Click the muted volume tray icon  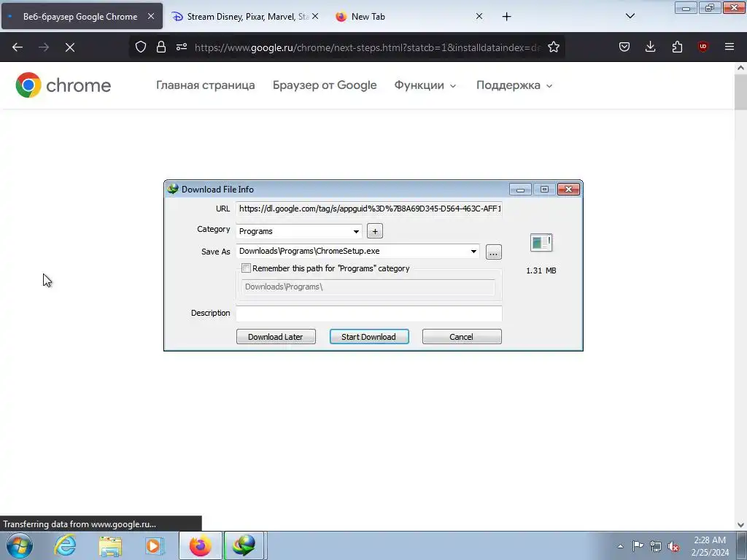[x=673, y=546]
